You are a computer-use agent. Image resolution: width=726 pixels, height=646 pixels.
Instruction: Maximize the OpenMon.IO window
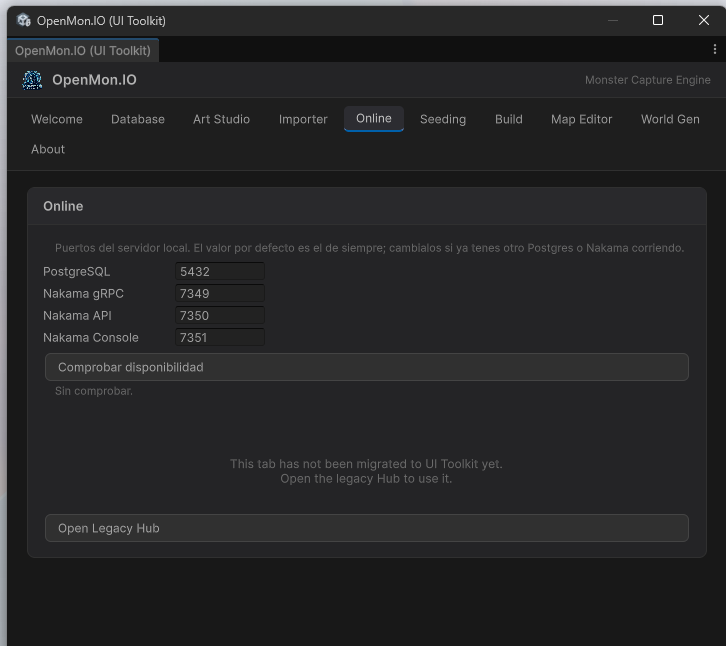[x=657, y=20]
